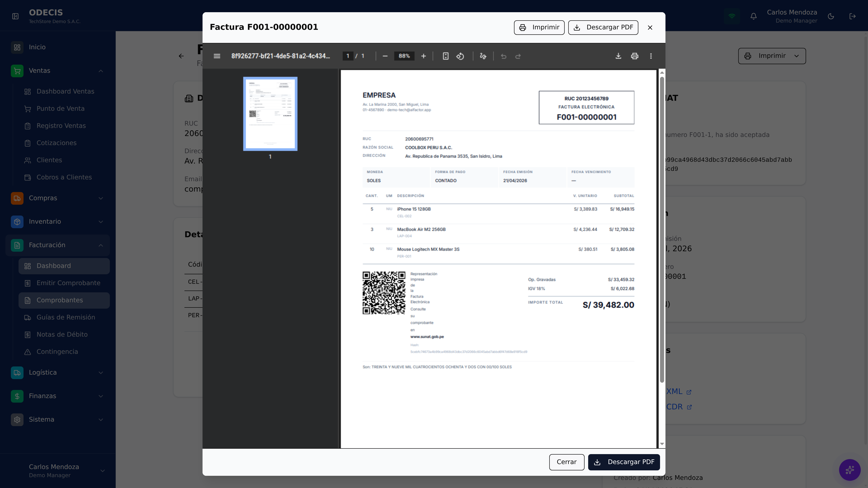The image size is (868, 488).
Task: Select the PDF draw annotation tool
Action: click(483, 56)
